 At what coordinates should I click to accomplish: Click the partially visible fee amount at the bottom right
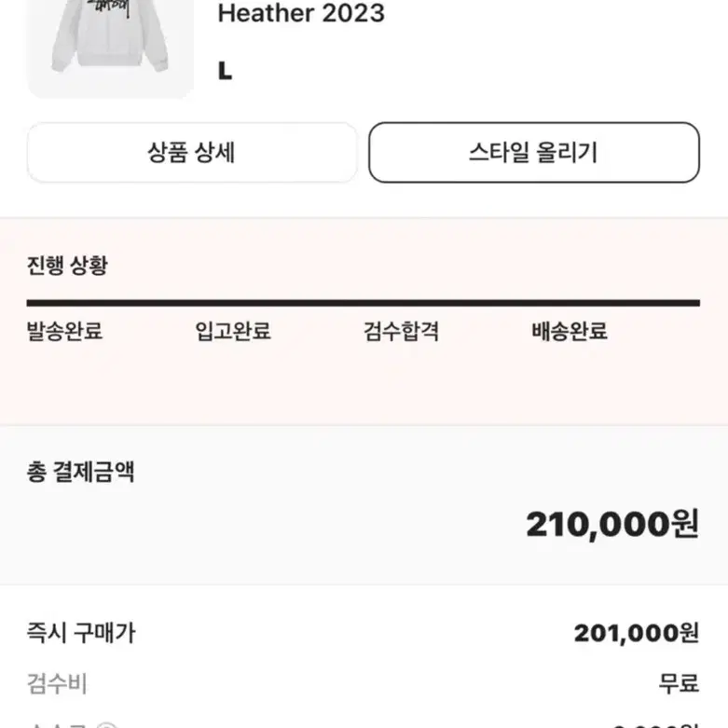(x=655, y=725)
